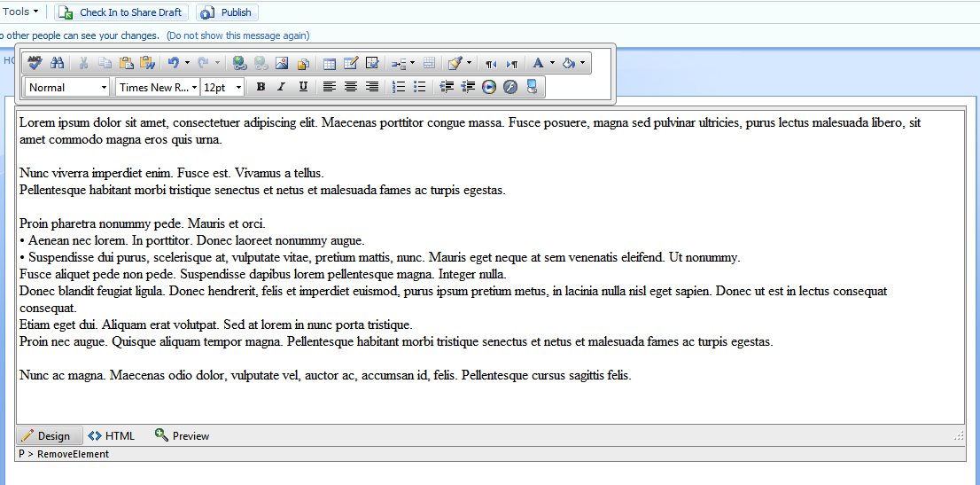The width and height of the screenshot is (980, 485).
Task: Insert a hyperlink with the globe-link icon
Action: pos(240,63)
